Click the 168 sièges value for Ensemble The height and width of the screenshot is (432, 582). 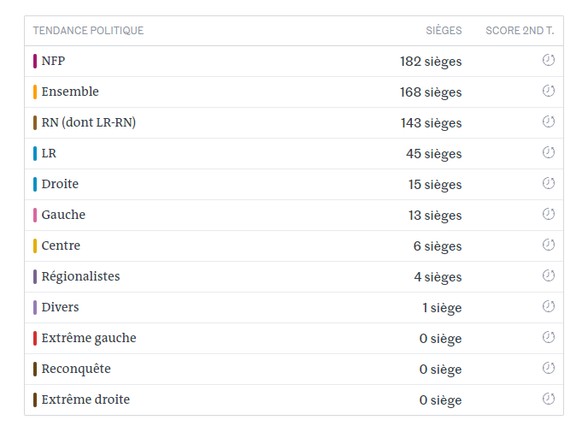point(431,92)
